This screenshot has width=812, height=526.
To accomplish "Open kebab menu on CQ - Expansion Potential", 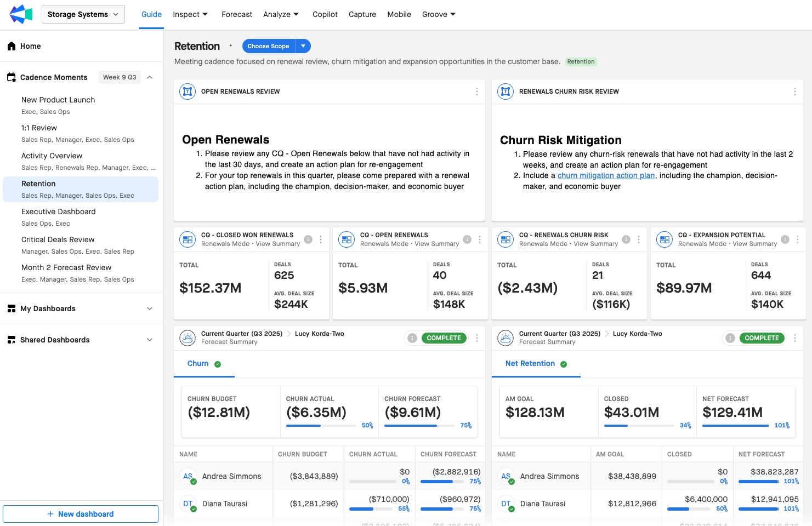I will click(x=798, y=239).
